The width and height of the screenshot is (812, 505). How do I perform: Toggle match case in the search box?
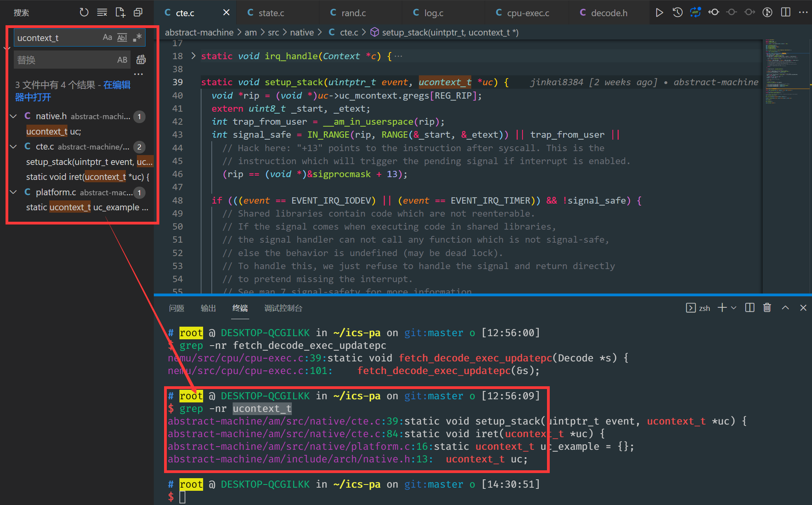(x=107, y=37)
